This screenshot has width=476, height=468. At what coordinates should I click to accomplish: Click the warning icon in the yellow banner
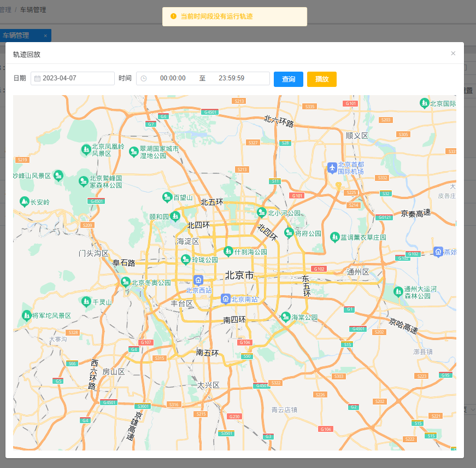[173, 16]
